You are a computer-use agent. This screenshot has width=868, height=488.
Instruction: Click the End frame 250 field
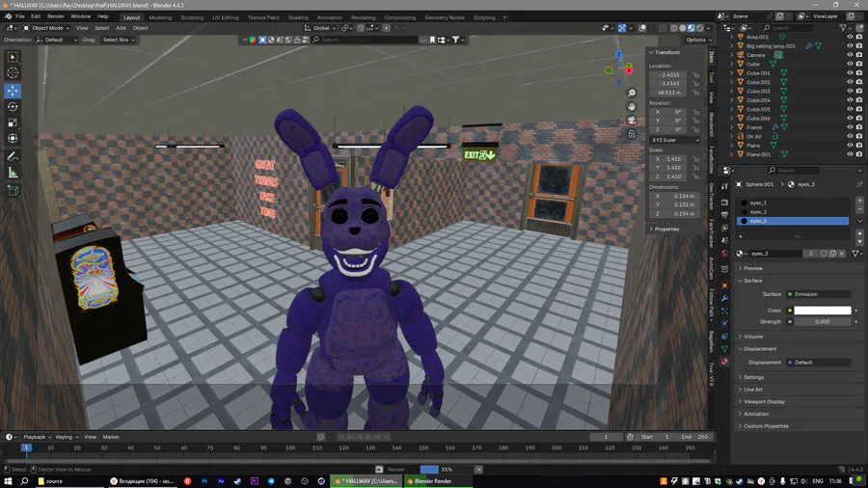[694, 437]
